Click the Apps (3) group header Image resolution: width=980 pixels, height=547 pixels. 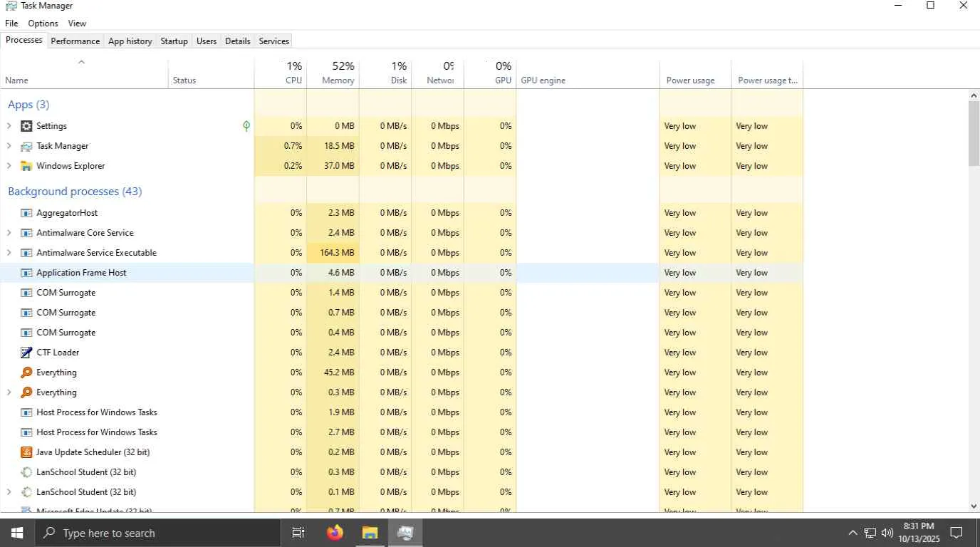[28, 105]
